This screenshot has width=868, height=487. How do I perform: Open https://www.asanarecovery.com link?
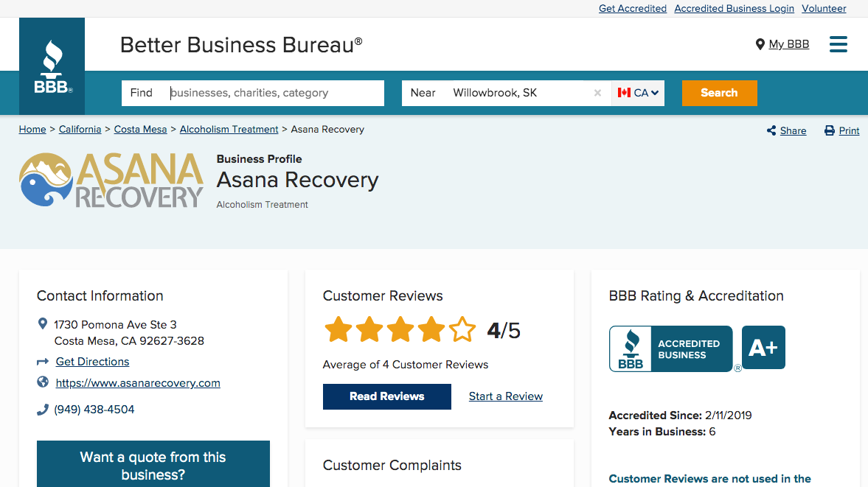(138, 383)
